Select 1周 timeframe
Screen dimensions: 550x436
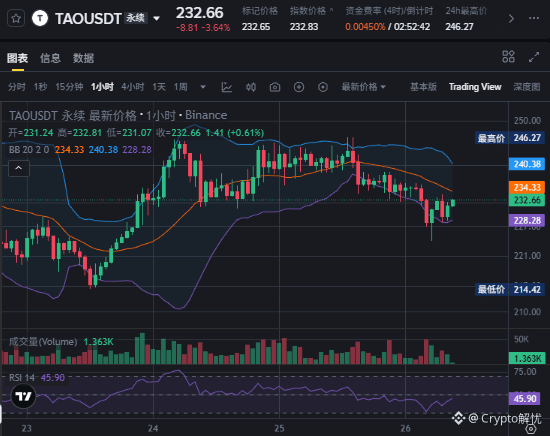point(181,87)
